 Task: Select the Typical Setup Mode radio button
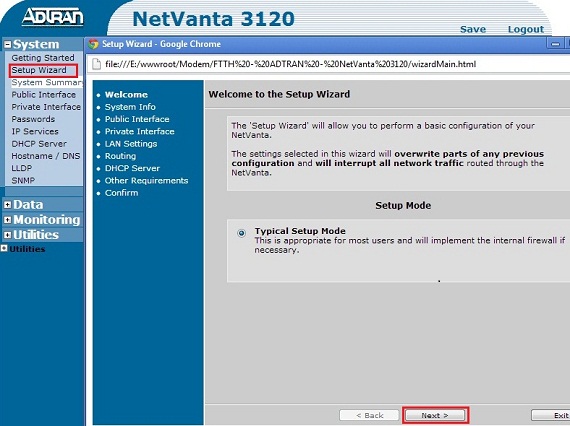tap(241, 233)
